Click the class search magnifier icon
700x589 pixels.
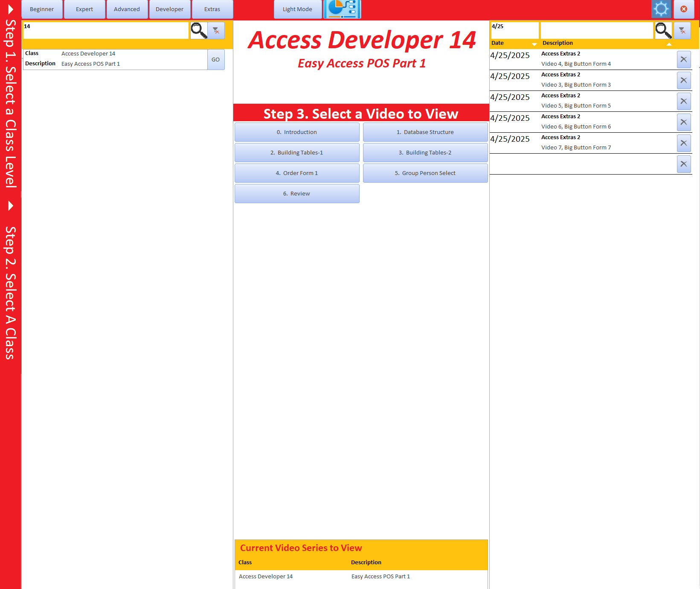pyautogui.click(x=199, y=30)
